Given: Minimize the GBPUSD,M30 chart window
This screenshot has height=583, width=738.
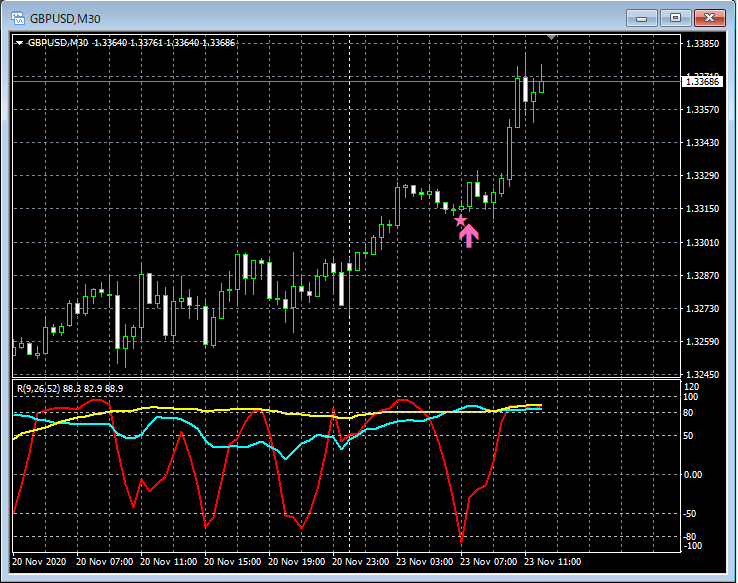Looking at the screenshot, I should [x=641, y=17].
